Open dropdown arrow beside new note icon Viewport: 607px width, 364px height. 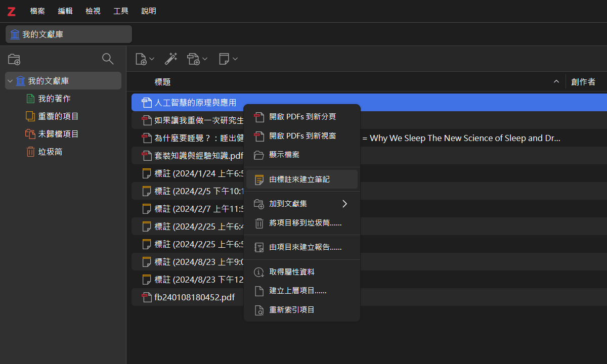tap(235, 59)
